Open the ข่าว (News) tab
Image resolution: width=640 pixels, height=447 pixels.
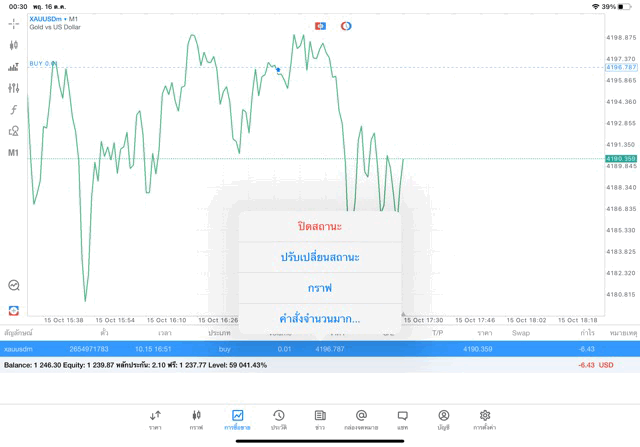click(x=320, y=419)
